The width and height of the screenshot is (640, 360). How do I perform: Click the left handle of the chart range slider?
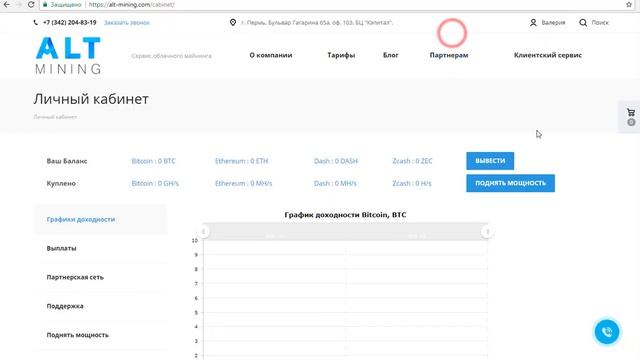[203, 232]
